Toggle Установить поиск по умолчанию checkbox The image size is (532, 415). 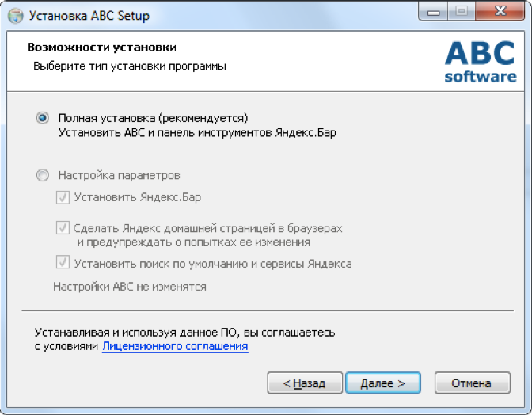coord(63,263)
